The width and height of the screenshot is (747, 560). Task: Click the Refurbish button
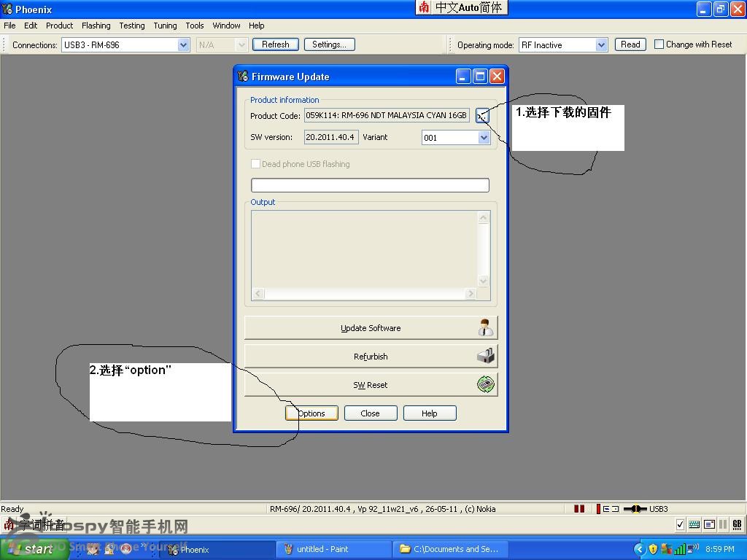point(371,356)
